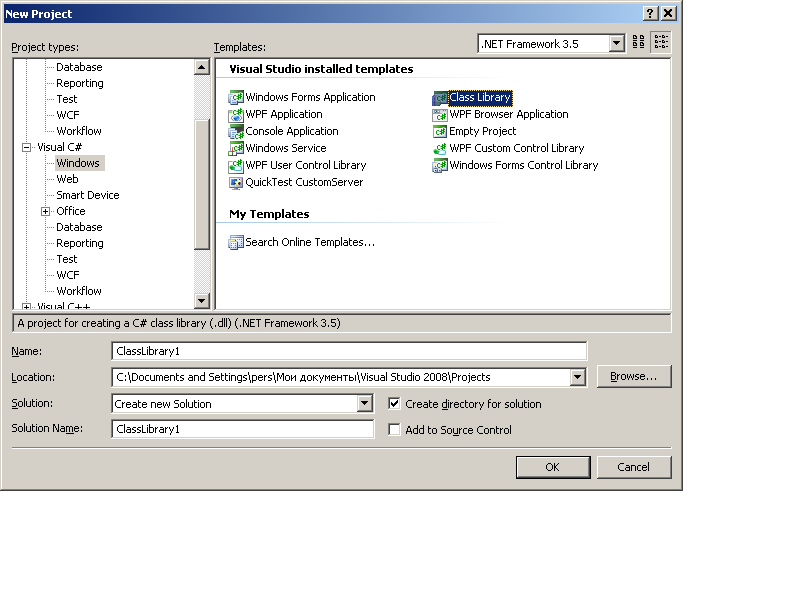This screenshot has width=800, height=600.
Task: Toggle Create directory for solution checkbox
Action: 394,404
